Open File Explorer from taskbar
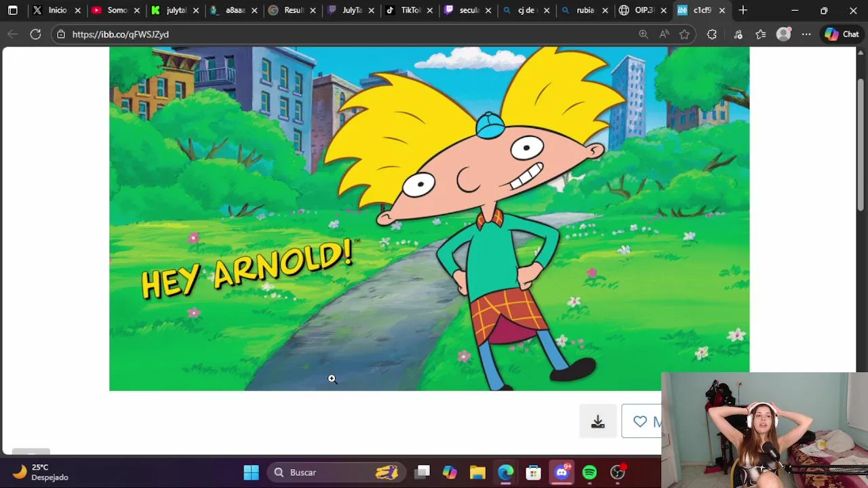This screenshot has width=868, height=488. click(477, 472)
